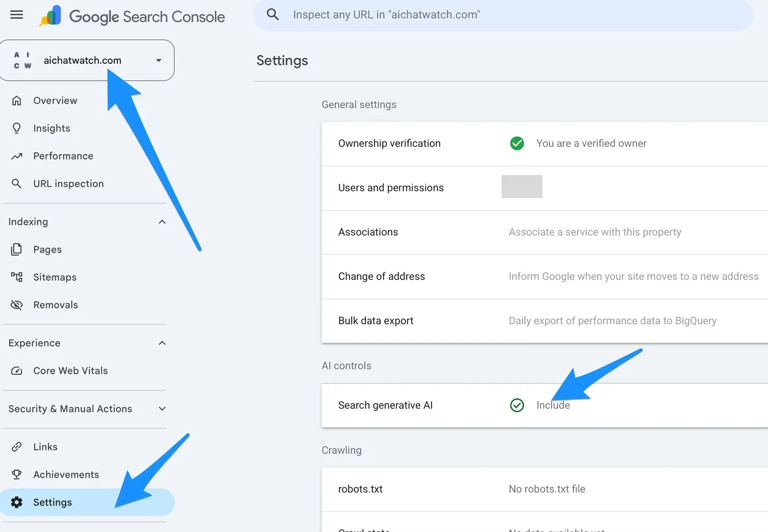The height and width of the screenshot is (532, 768).
Task: Collapse the Indexing section
Action: click(x=162, y=222)
